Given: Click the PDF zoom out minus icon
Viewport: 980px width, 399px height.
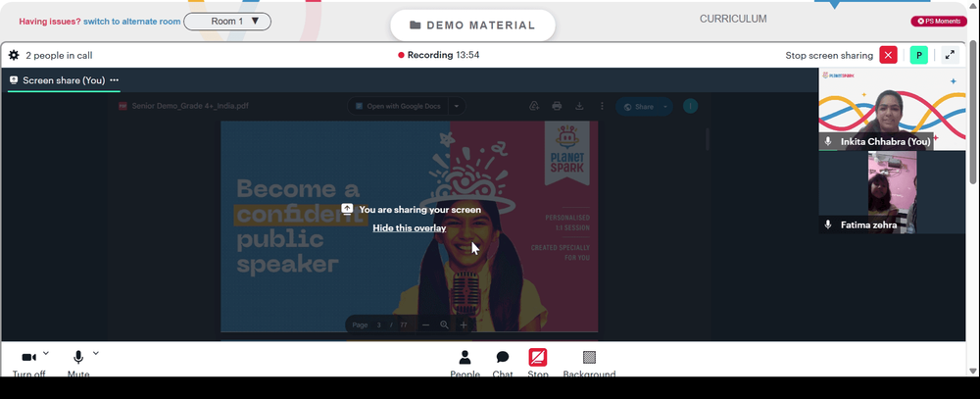Looking at the screenshot, I should pyautogui.click(x=425, y=324).
